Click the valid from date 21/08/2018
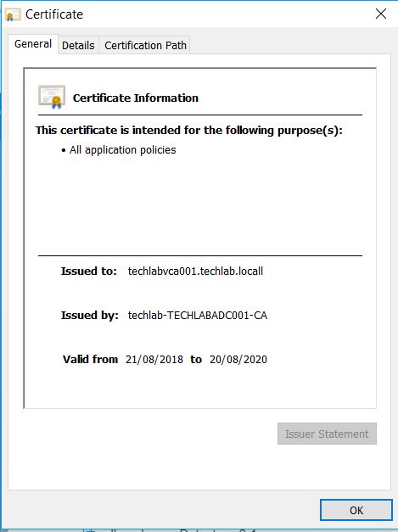 click(x=154, y=359)
